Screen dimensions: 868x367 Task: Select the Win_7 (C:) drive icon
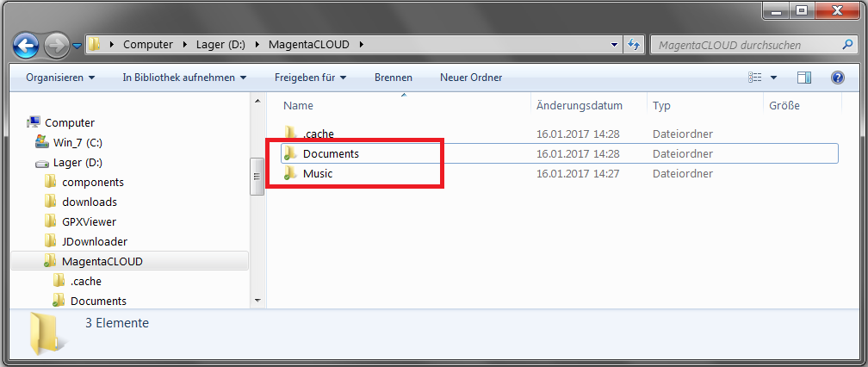coord(41,141)
